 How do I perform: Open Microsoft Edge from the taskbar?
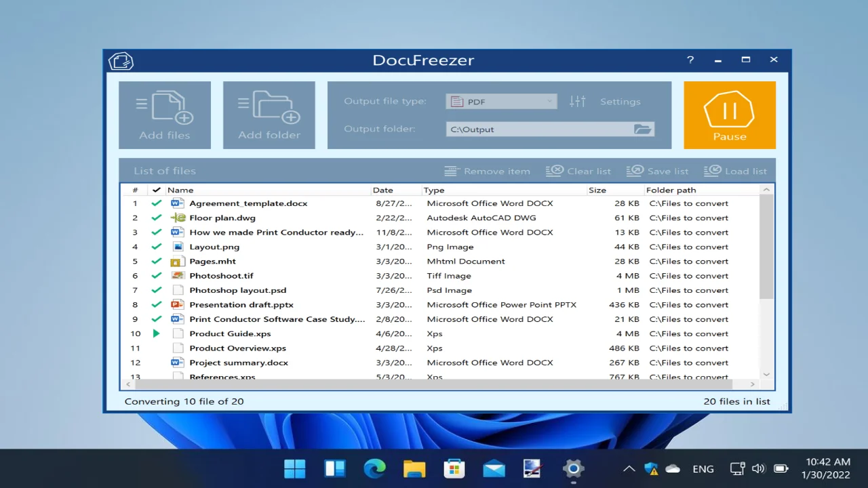(374, 468)
